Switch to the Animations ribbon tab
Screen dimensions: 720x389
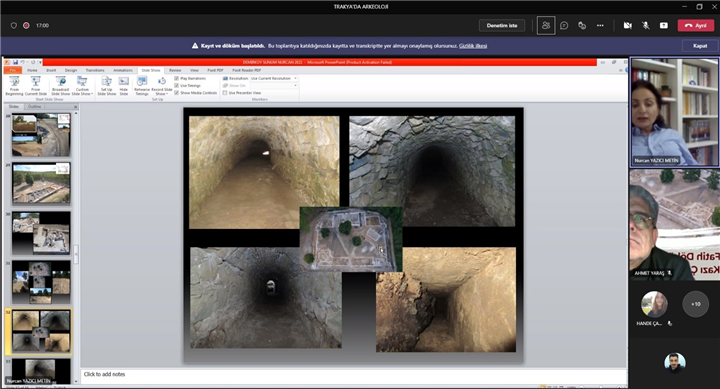coord(123,70)
